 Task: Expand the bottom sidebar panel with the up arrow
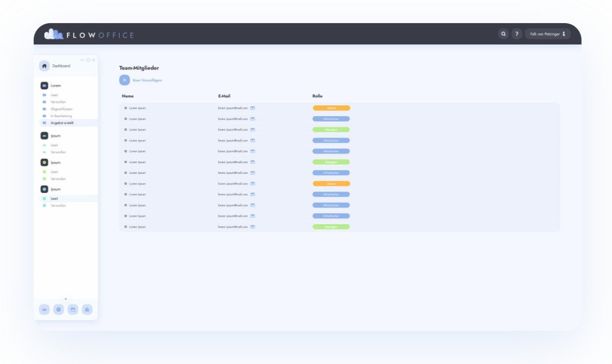[66, 299]
